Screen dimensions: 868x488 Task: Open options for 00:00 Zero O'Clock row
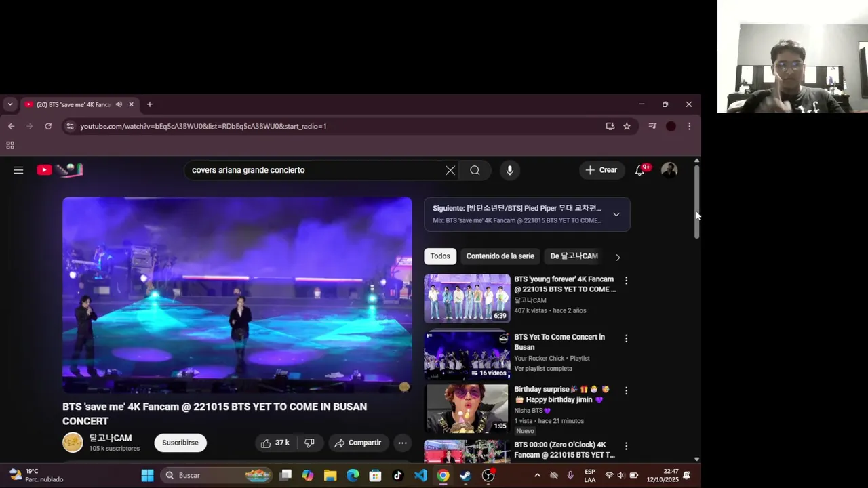click(626, 446)
